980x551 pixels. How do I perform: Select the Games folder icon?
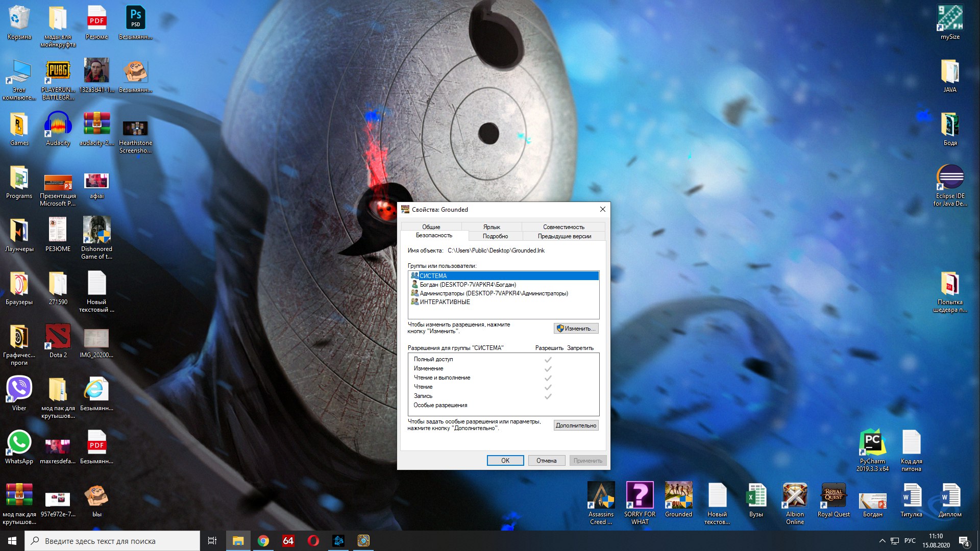[x=19, y=129]
